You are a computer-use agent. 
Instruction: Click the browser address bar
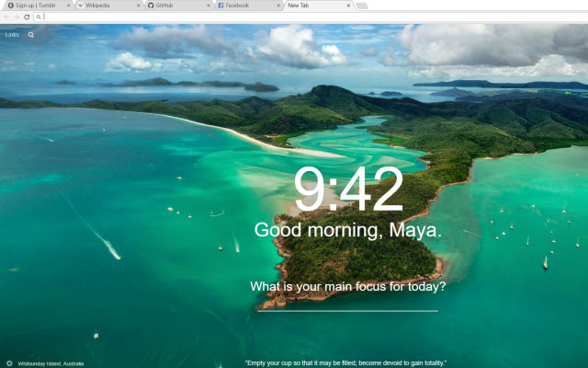pyautogui.click(x=311, y=17)
